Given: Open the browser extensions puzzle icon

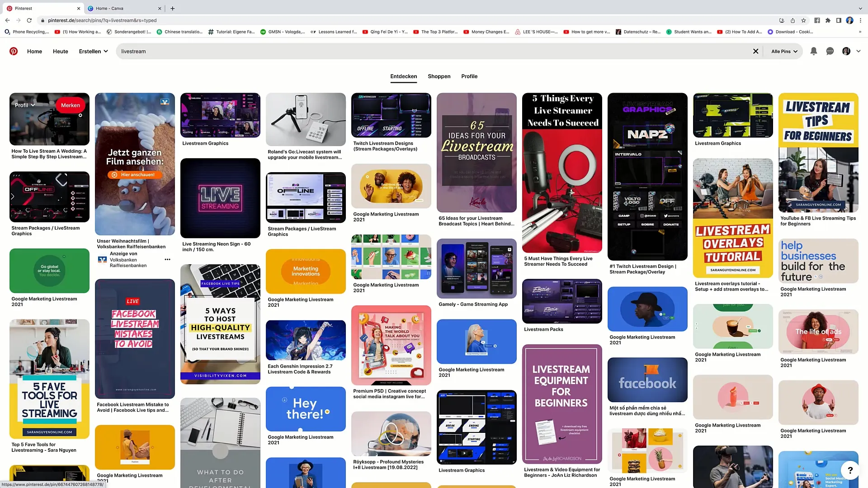Looking at the screenshot, I should click(x=828, y=20).
